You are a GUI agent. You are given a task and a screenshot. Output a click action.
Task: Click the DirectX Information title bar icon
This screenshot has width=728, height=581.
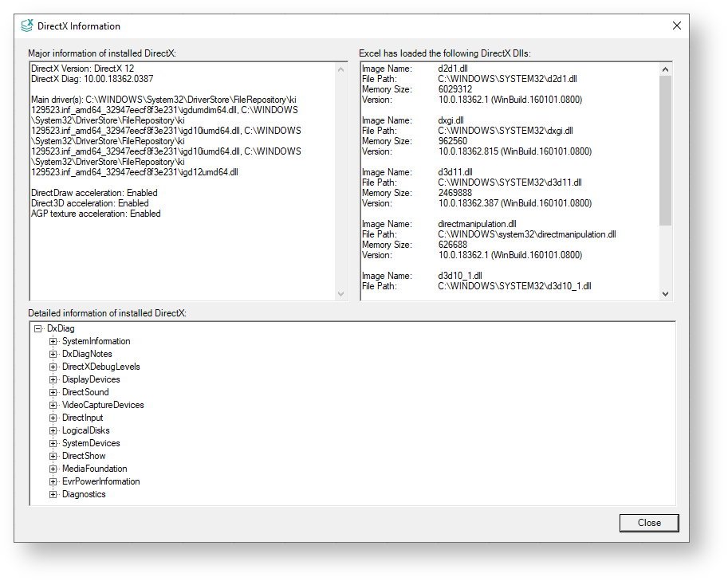point(27,26)
